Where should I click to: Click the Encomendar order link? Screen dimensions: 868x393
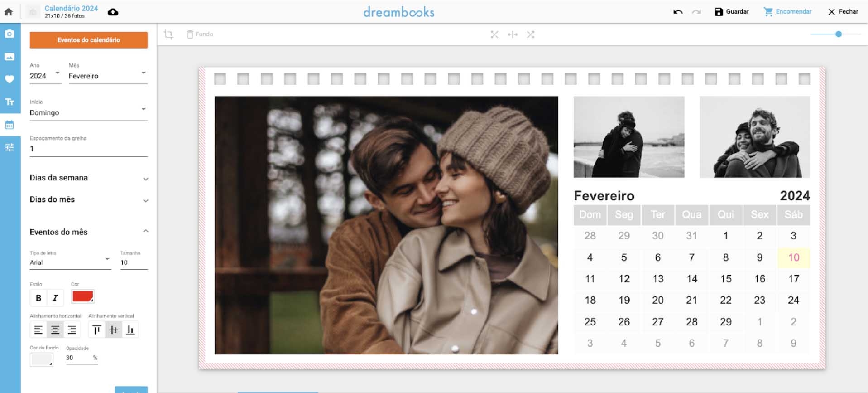[x=788, y=12]
